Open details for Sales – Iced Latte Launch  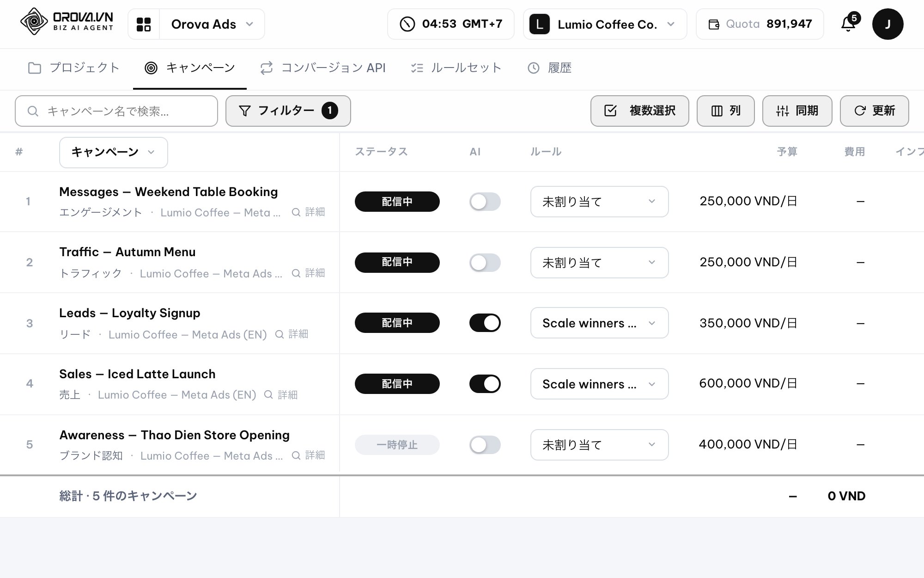coord(281,395)
